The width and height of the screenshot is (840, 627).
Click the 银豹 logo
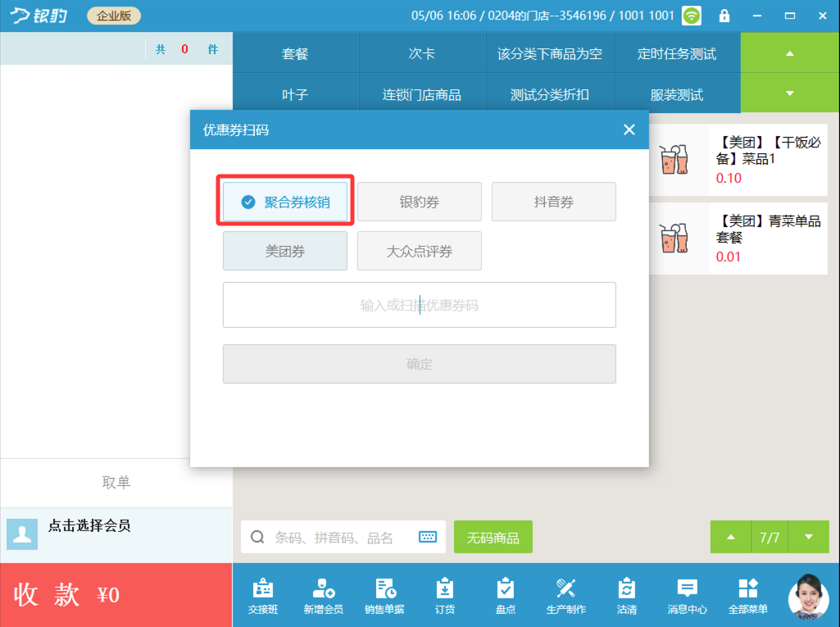pos(39,16)
